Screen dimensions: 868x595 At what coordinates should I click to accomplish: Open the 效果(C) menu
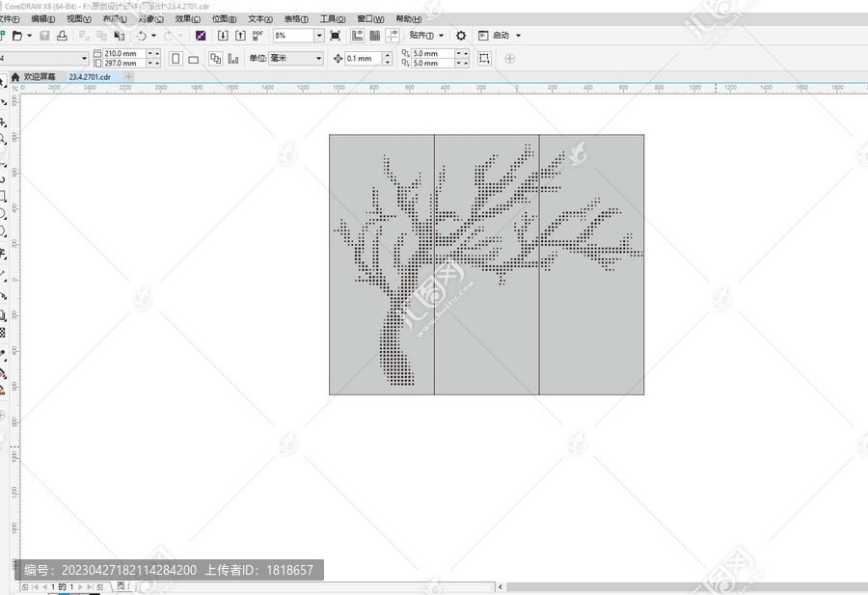click(x=188, y=19)
